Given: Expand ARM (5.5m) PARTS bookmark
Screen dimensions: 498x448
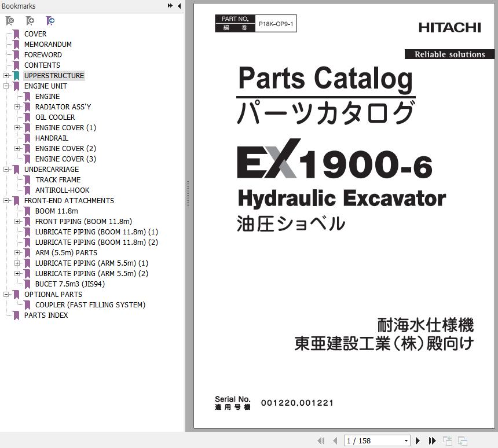Looking at the screenshot, I should [17, 253].
